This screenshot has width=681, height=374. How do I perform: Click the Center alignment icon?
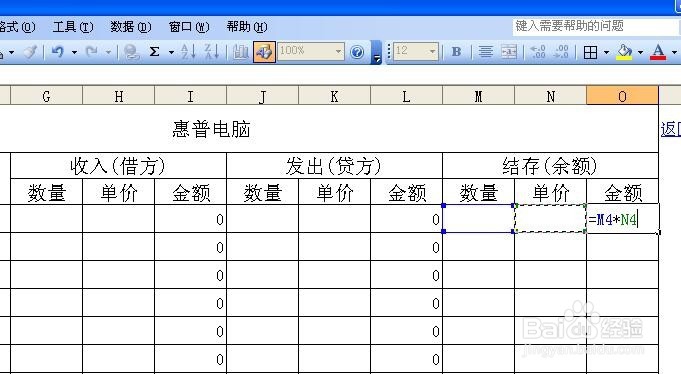[486, 52]
